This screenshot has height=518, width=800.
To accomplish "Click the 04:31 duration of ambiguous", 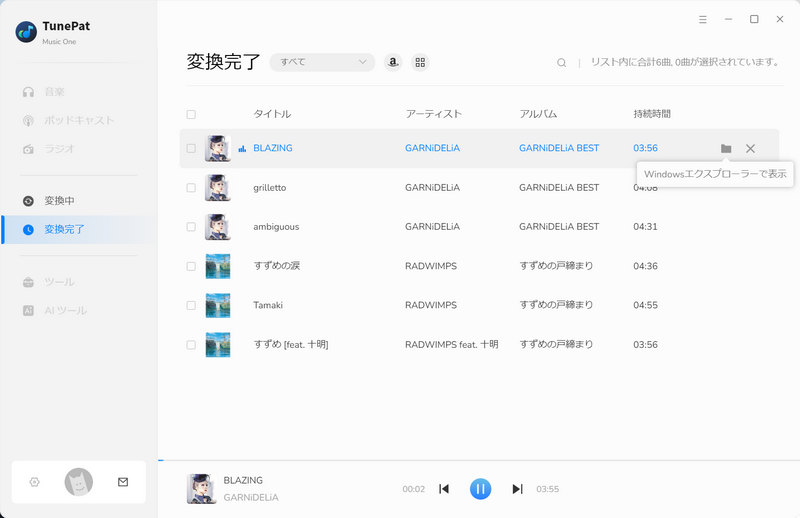I will 645,227.
